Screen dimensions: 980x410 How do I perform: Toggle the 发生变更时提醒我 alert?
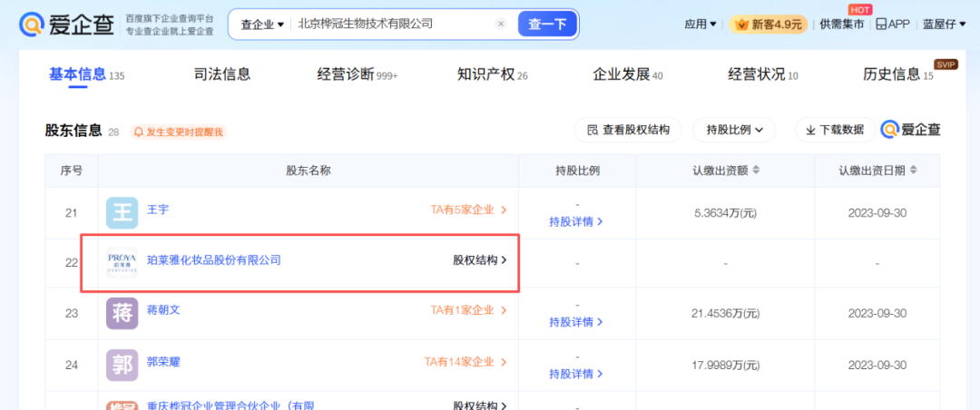pyautogui.click(x=178, y=132)
